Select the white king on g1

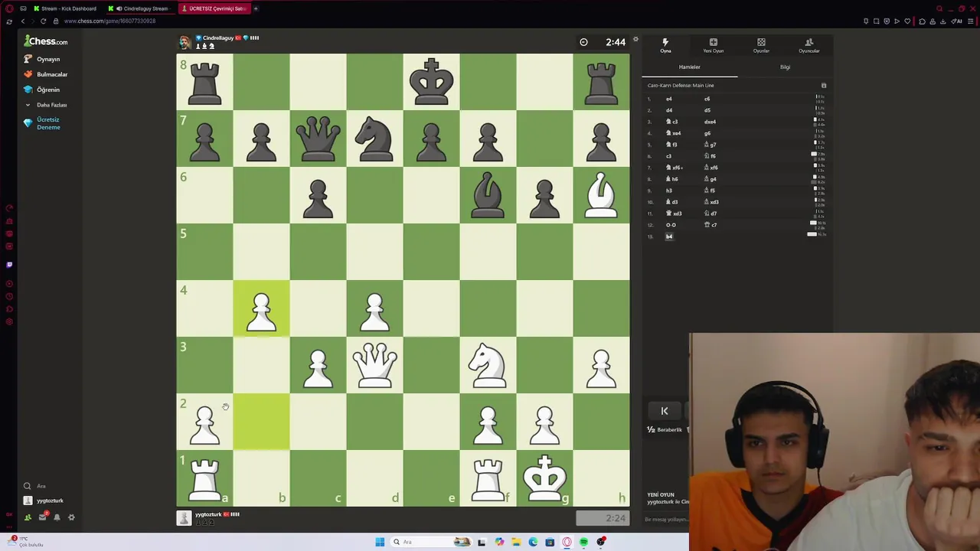click(x=544, y=478)
